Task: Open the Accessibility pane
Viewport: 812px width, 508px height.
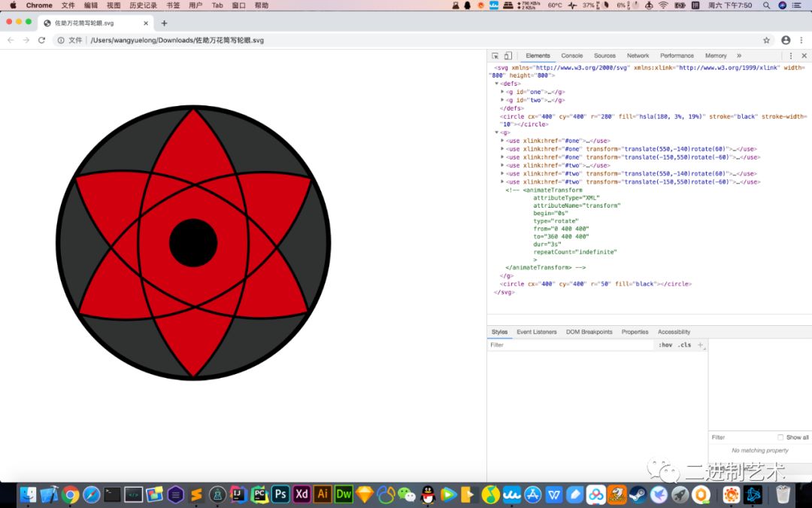Action: point(674,332)
